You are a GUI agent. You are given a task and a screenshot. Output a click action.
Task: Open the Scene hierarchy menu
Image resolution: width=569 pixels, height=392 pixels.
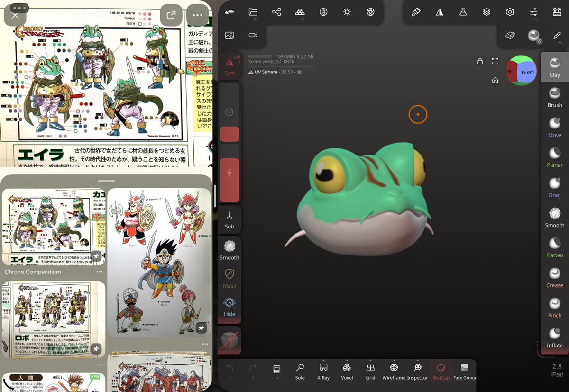[276, 12]
